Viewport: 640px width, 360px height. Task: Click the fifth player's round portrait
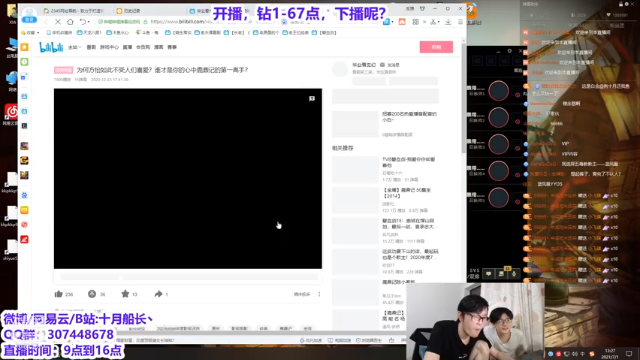tap(498, 198)
